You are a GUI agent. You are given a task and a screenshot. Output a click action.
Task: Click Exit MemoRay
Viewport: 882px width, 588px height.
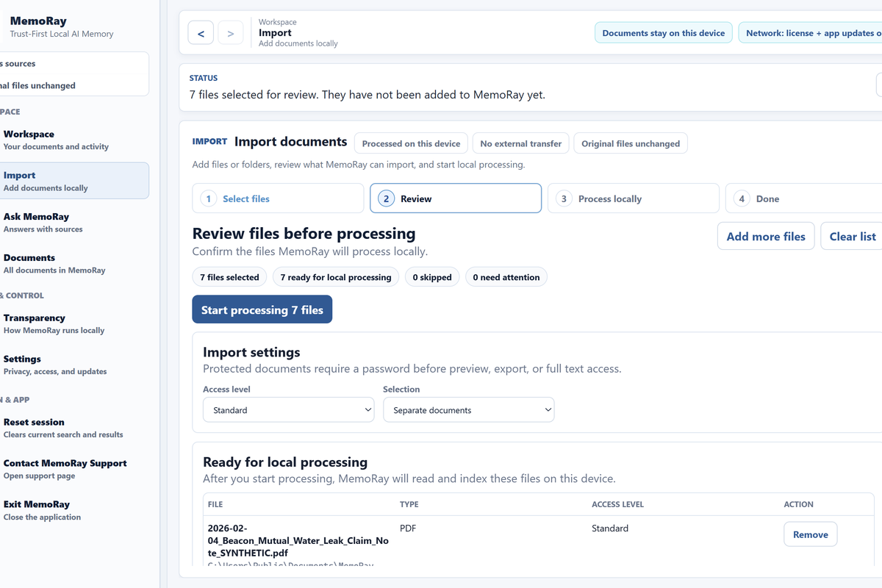pos(73,510)
